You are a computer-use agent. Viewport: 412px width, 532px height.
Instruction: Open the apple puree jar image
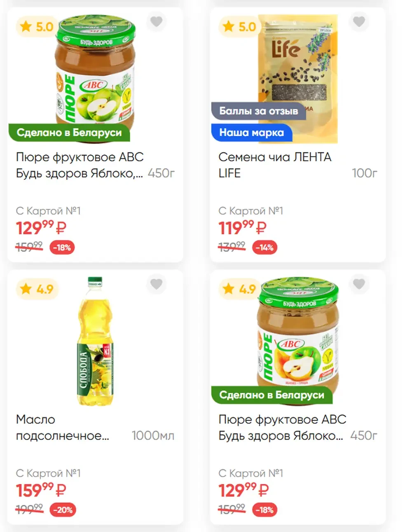tap(95, 78)
